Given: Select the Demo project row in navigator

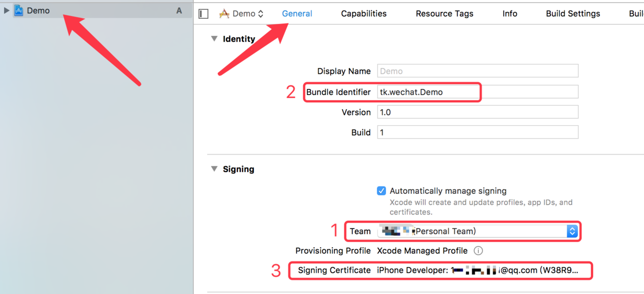Looking at the screenshot, I should point(96,10).
